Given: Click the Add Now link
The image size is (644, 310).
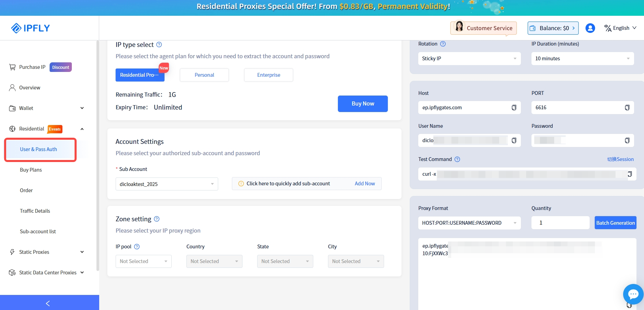Looking at the screenshot, I should pyautogui.click(x=365, y=184).
